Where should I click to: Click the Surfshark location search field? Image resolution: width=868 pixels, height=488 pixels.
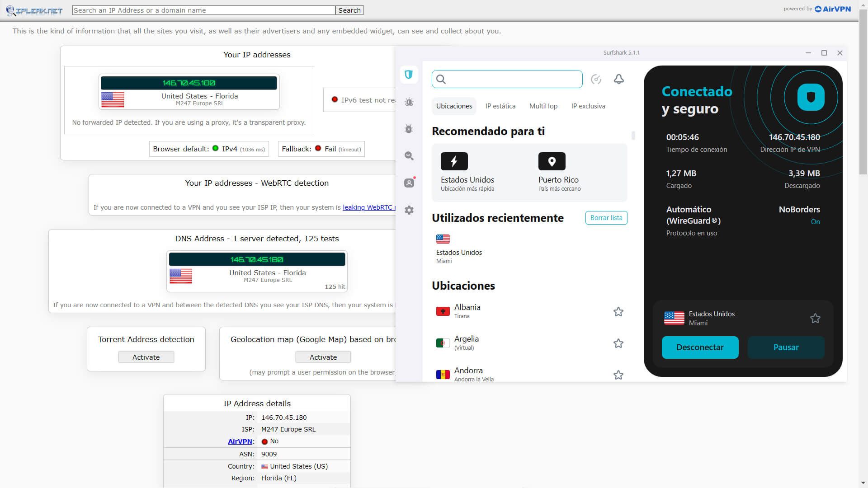point(507,79)
